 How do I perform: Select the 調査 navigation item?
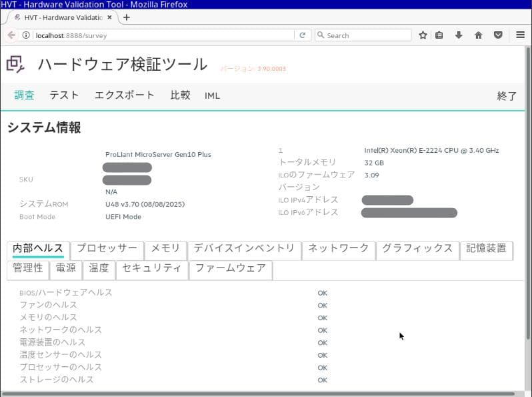[x=24, y=95]
